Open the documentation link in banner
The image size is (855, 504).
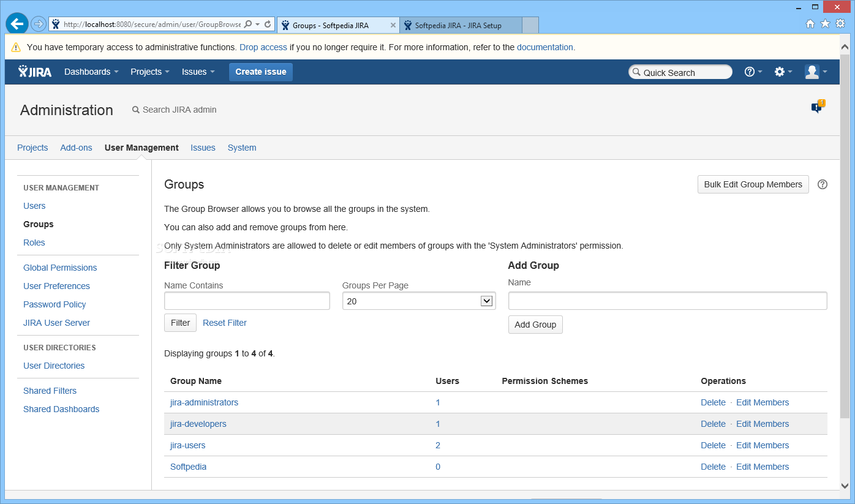pos(545,47)
